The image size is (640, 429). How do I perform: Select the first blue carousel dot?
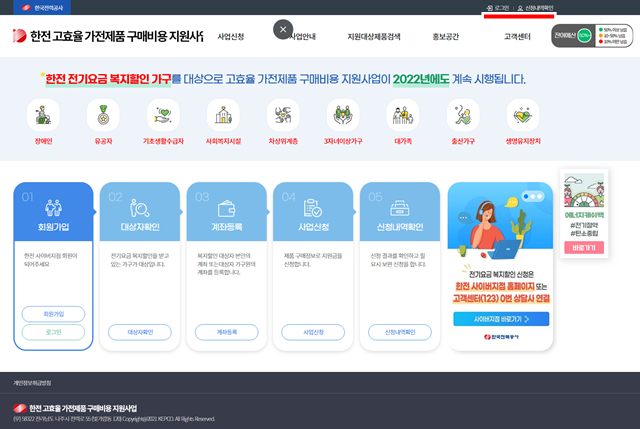click(x=526, y=196)
